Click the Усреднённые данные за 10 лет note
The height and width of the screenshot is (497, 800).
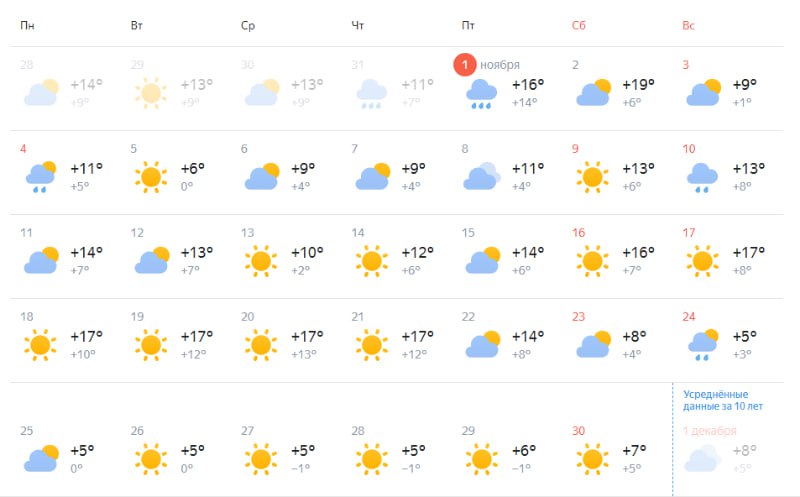tap(722, 401)
